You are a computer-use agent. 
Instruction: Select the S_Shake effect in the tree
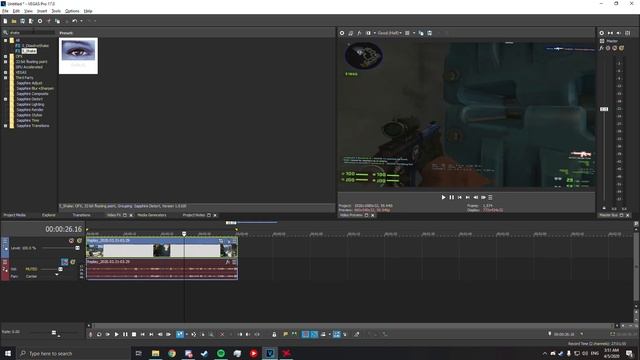click(x=29, y=51)
